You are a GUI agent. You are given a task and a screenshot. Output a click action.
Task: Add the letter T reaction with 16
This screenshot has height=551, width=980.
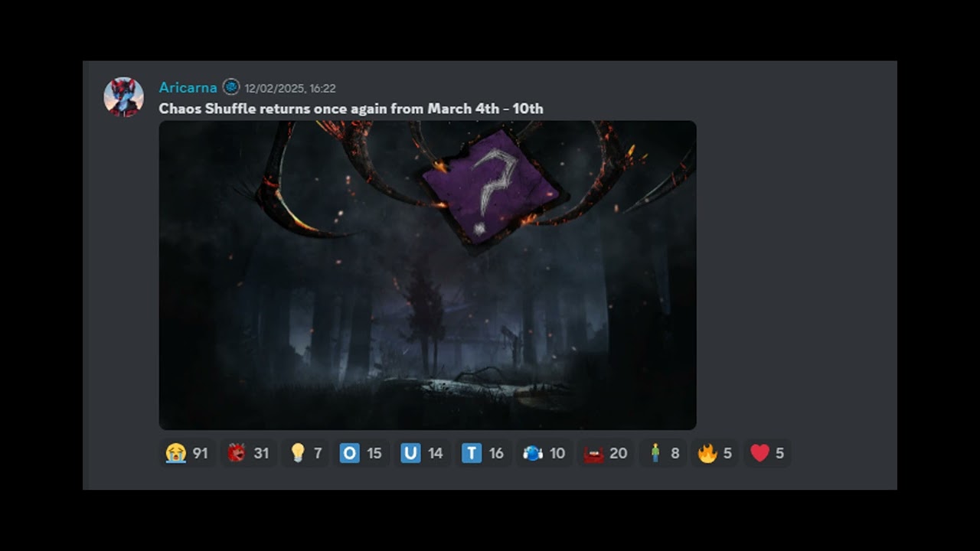pos(483,453)
